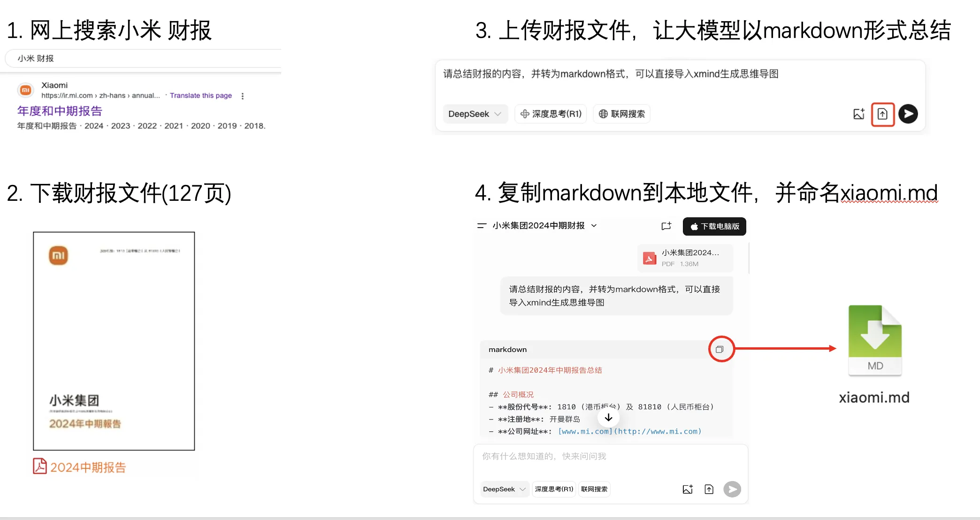Open the DeepSeek model dropdown
Screen dimensions: 980x520
pos(475,114)
